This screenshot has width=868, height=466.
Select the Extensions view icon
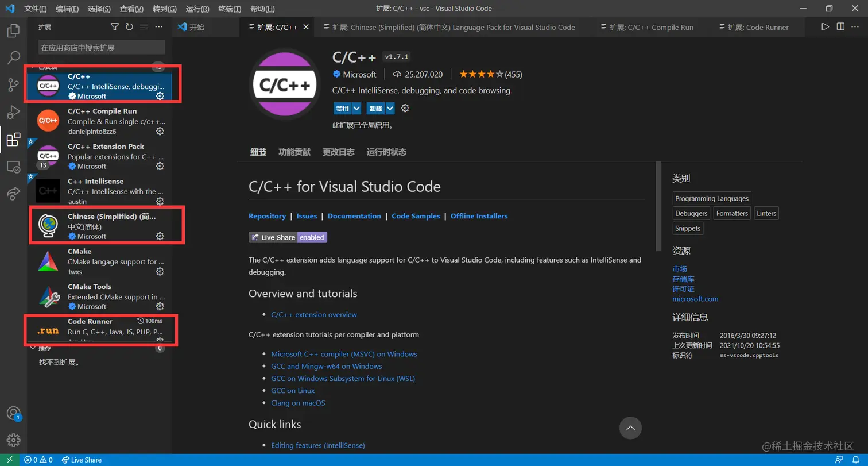pos(13,139)
